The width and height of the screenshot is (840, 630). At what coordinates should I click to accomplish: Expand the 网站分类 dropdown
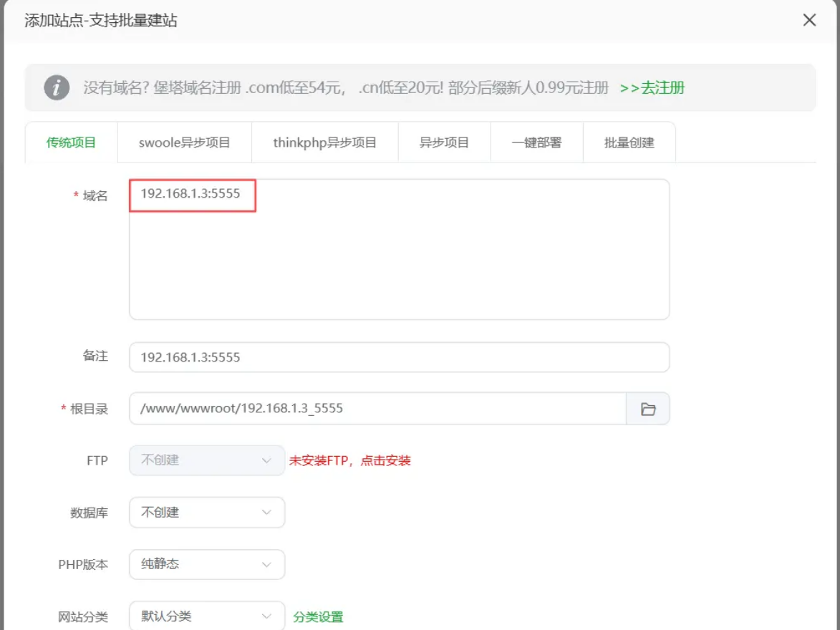pos(206,616)
